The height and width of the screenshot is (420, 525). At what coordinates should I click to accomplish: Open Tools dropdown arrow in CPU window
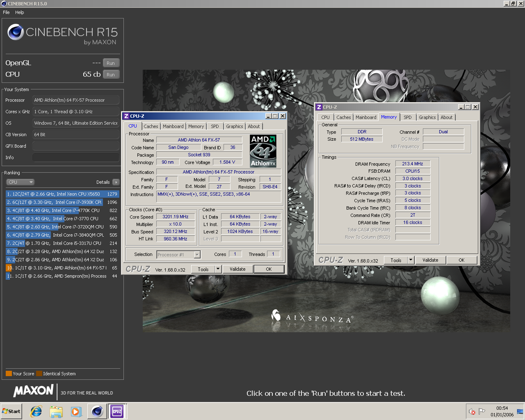point(218,269)
